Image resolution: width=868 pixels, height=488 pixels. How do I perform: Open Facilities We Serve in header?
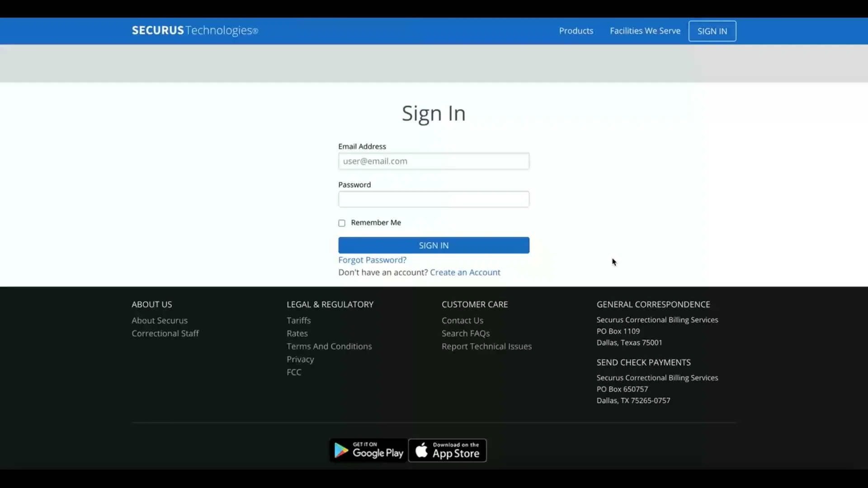(645, 31)
